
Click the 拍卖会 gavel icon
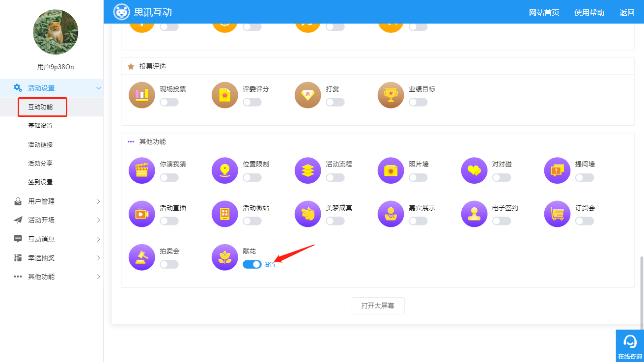[x=141, y=257]
